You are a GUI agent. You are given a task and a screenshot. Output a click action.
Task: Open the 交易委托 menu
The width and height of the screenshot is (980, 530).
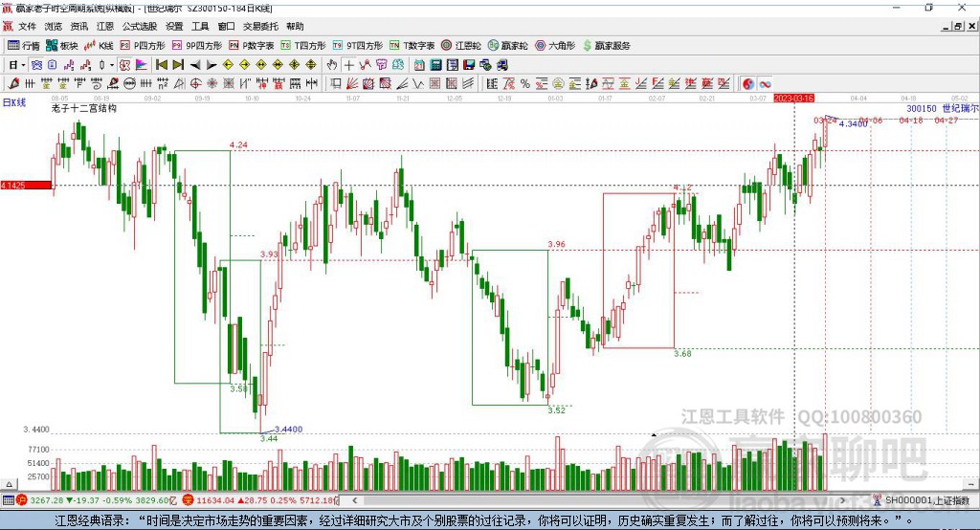260,26
